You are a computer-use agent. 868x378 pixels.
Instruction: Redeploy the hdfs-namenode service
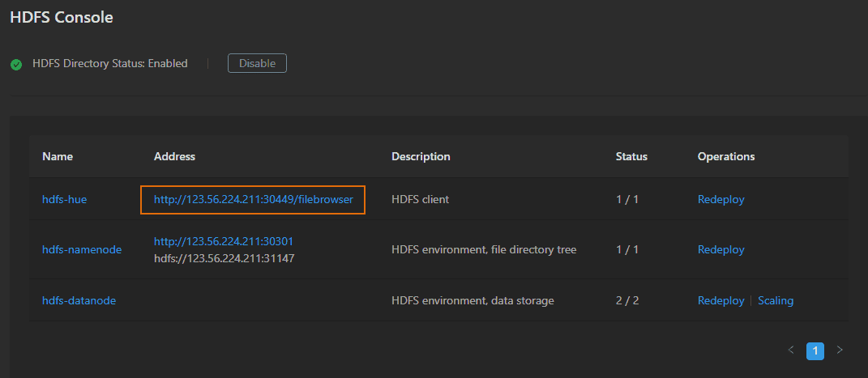pyautogui.click(x=720, y=250)
